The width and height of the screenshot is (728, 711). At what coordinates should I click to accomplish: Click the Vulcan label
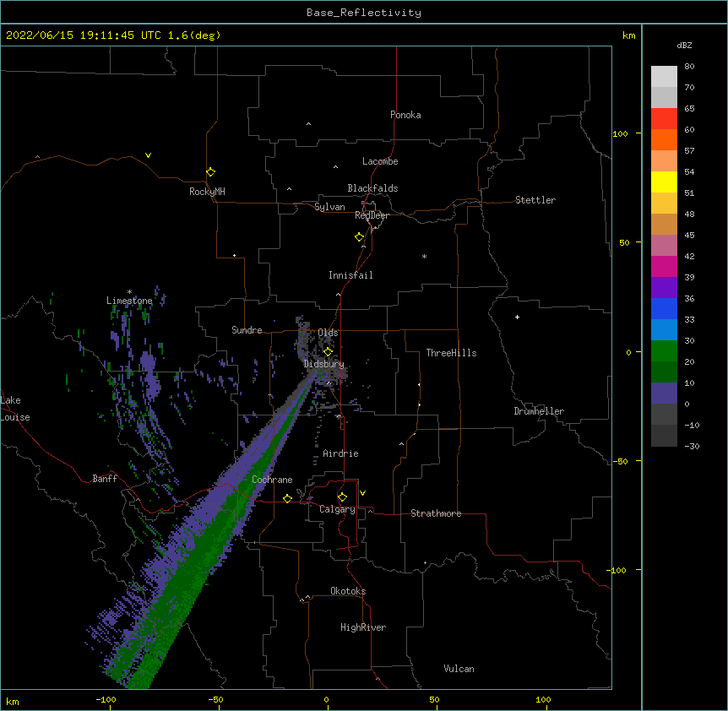459,669
